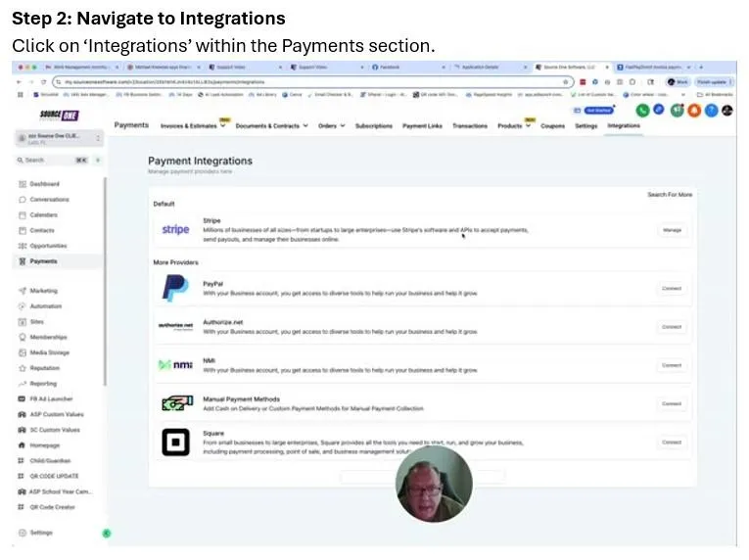
Task: Click the Search For More link
Action: coord(670,195)
